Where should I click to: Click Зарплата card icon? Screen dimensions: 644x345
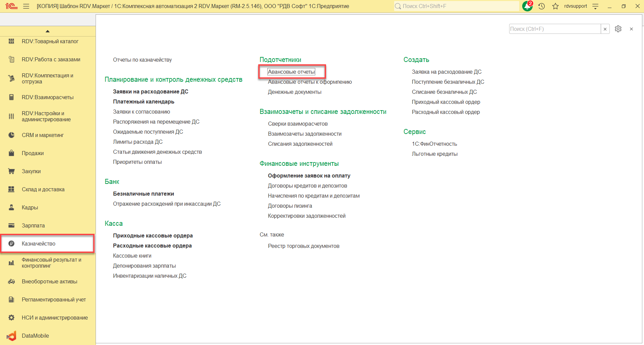(x=11, y=225)
